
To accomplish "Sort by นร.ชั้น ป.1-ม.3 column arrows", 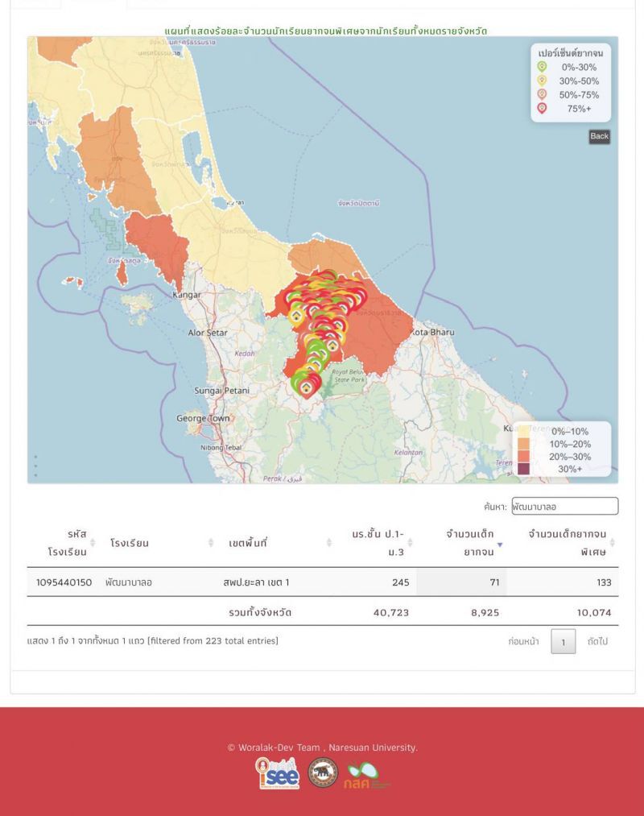I will [x=410, y=543].
